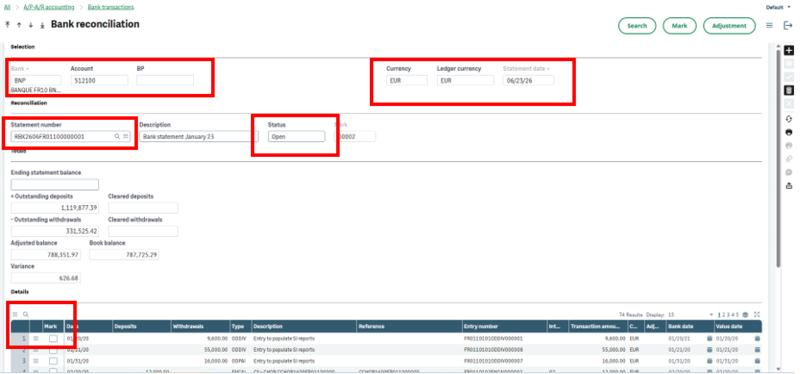Open the All breadcrumb link

(7, 7)
